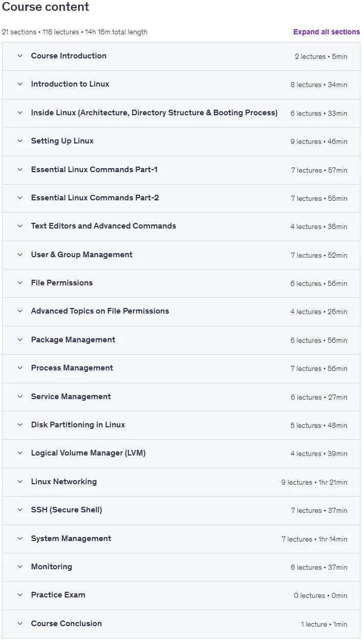Open the Course Conclusion section
This screenshot has height=641, width=364.
coord(181,624)
